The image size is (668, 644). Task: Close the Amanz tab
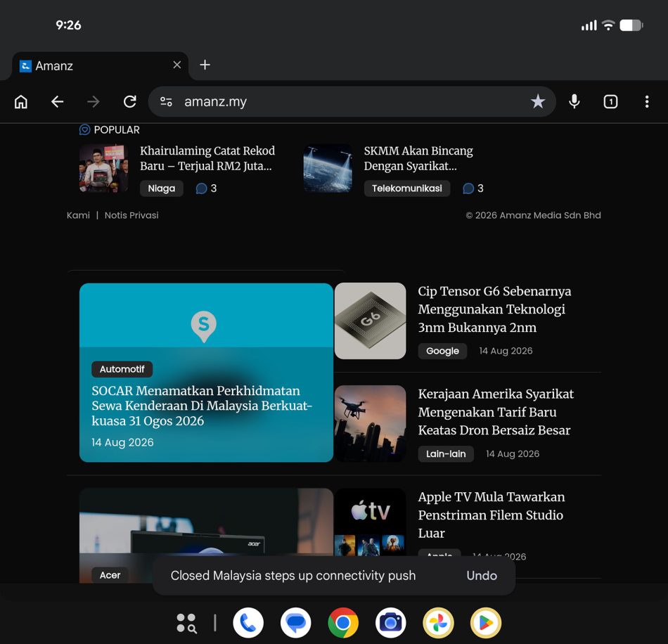click(177, 65)
